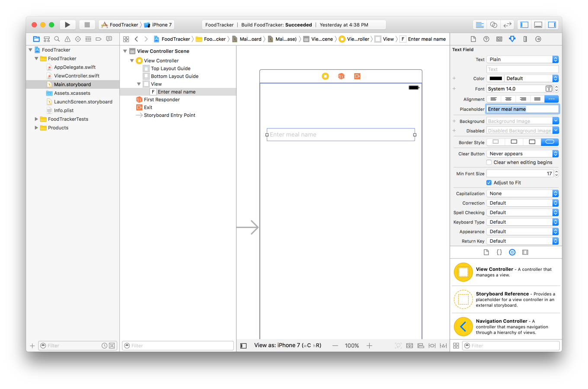Open the find navigator tab

[57, 39]
